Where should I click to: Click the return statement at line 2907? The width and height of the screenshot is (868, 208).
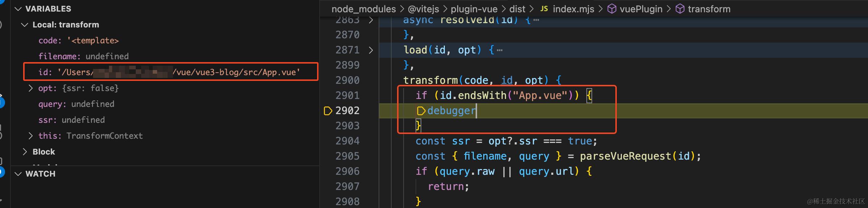click(x=448, y=186)
